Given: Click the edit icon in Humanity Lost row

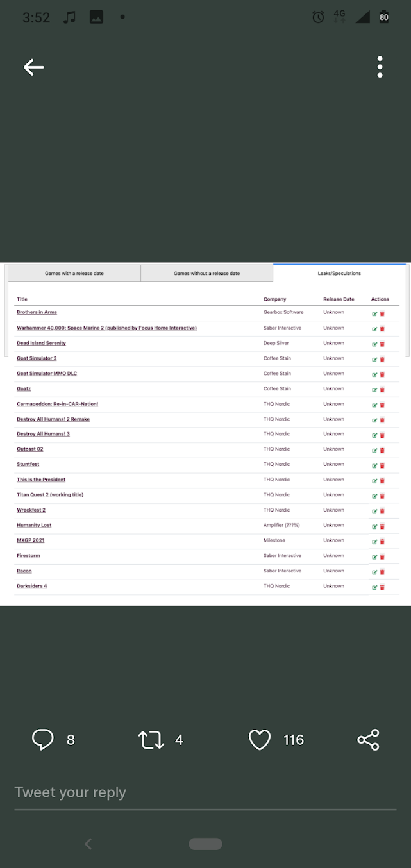Looking at the screenshot, I should [374, 527].
